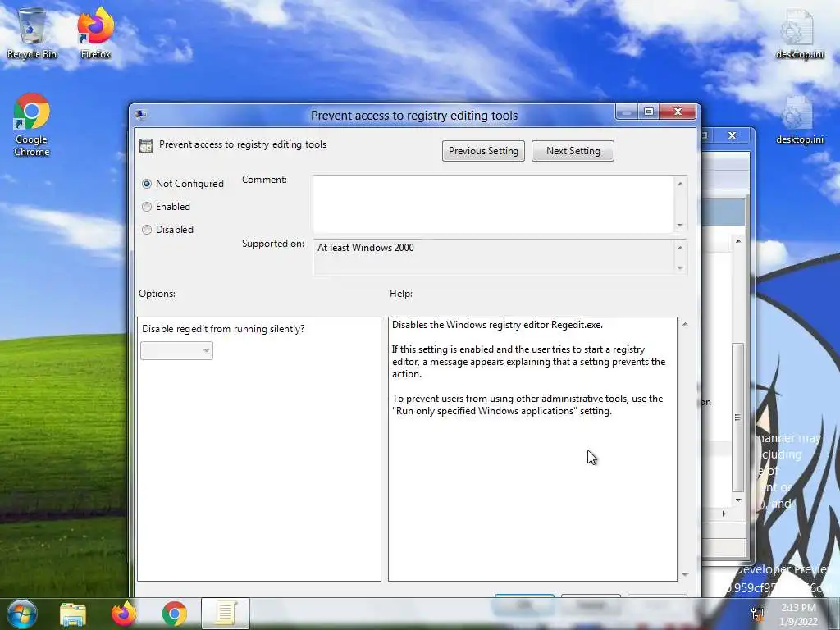The width and height of the screenshot is (840, 630).
Task: Open Firefox from the taskbar
Action: tap(124, 614)
